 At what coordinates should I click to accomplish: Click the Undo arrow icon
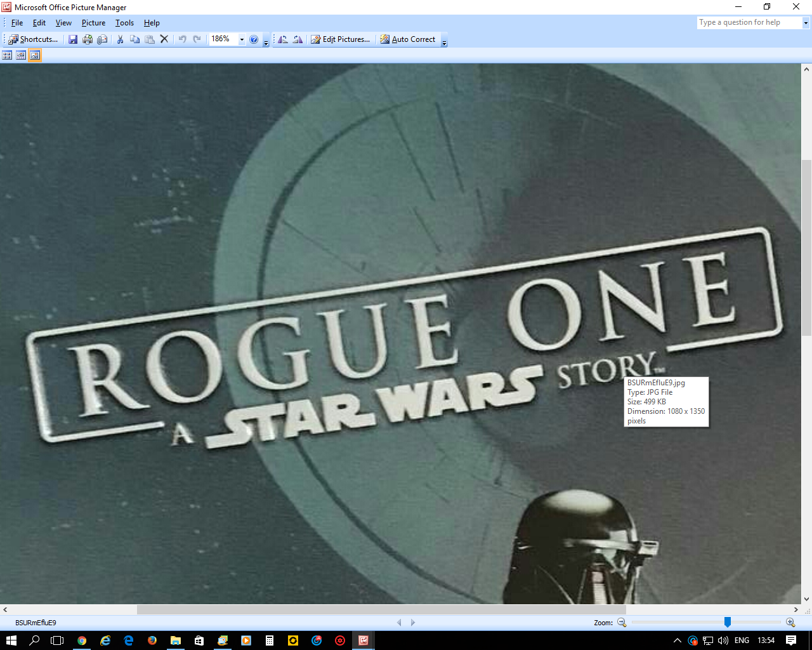[182, 39]
